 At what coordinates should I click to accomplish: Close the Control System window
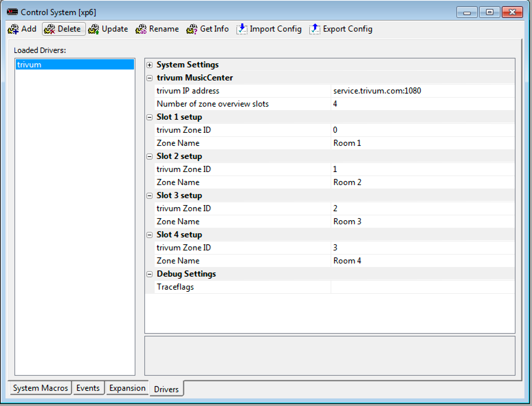pyautogui.click(x=512, y=12)
